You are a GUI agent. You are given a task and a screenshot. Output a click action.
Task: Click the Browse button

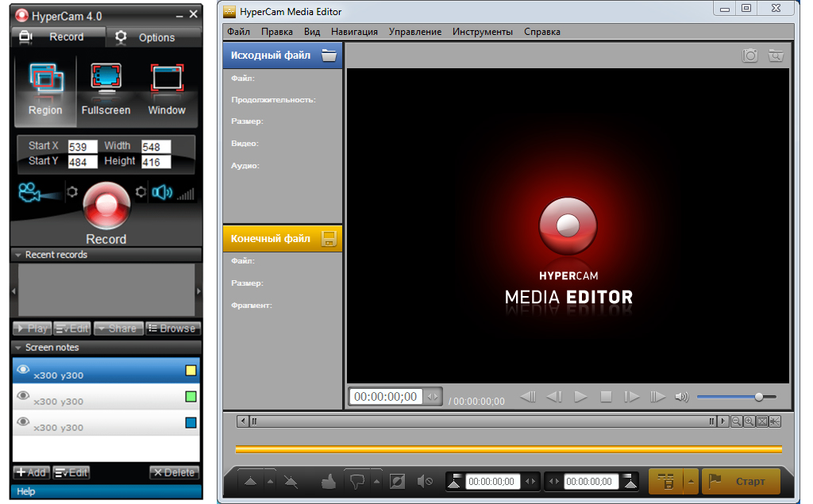pyautogui.click(x=172, y=329)
